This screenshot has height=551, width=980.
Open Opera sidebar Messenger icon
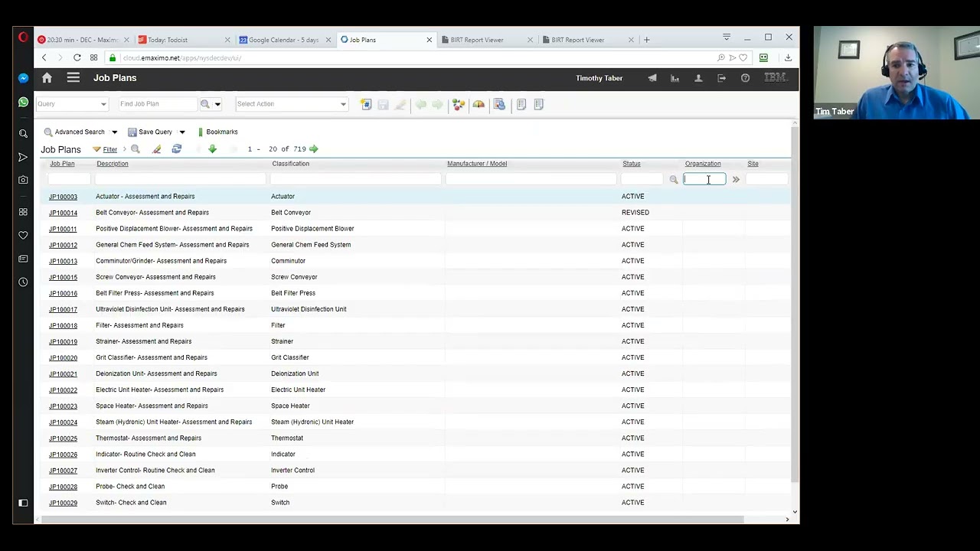pos(23,78)
